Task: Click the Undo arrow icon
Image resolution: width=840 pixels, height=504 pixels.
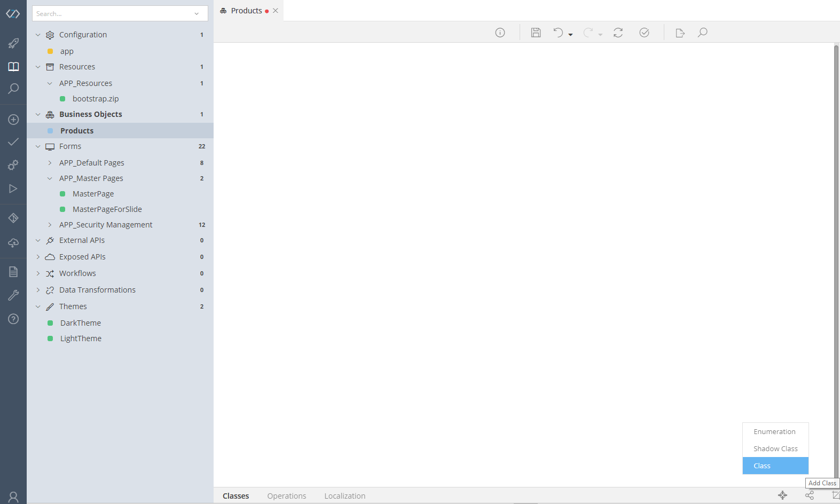Action: 558,33
